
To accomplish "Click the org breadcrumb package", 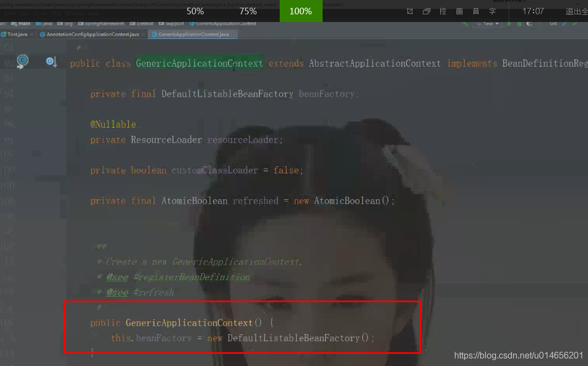I will [x=66, y=24].
